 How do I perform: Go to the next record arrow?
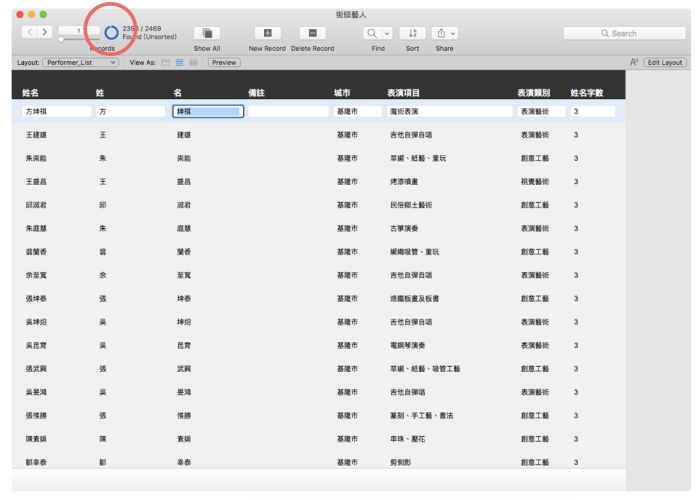tap(45, 33)
